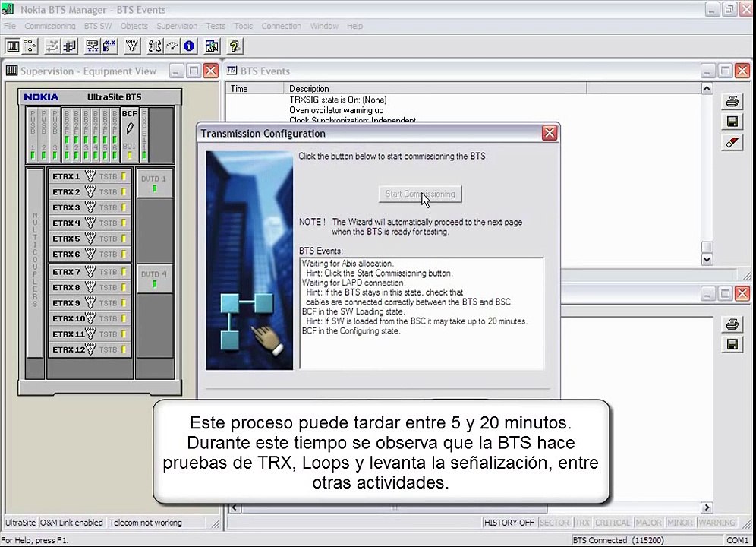
Task: Click the abis/transmission map toolbar icon
Action: pos(212,46)
